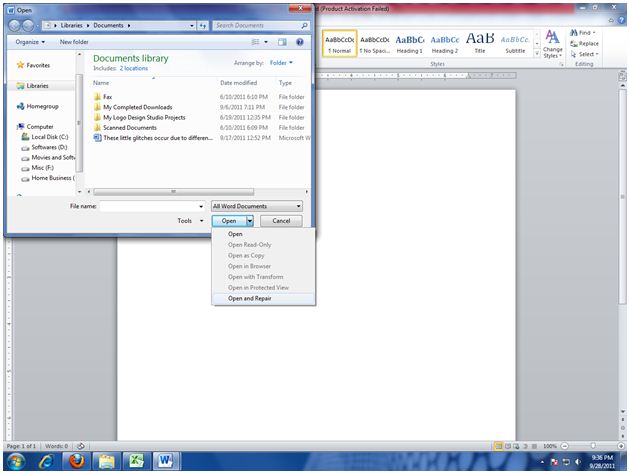The image size is (629, 473).
Task: Select Libraries in navigation pane
Action: point(32,86)
